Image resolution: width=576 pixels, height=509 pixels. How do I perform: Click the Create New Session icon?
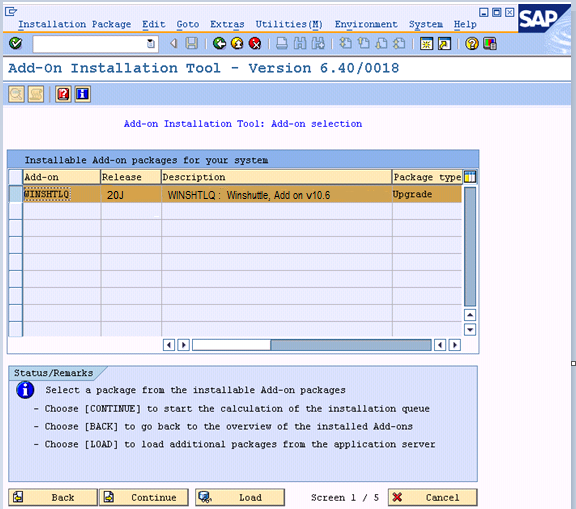coord(426,44)
